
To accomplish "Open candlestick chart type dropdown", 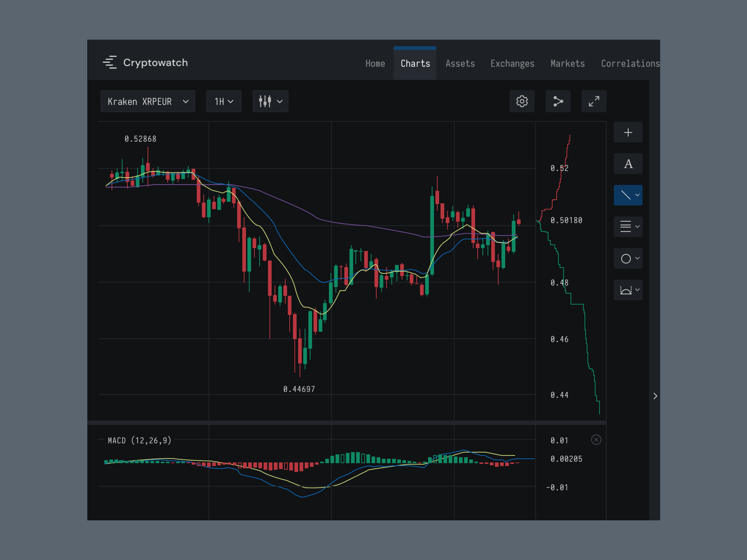I will (x=270, y=101).
